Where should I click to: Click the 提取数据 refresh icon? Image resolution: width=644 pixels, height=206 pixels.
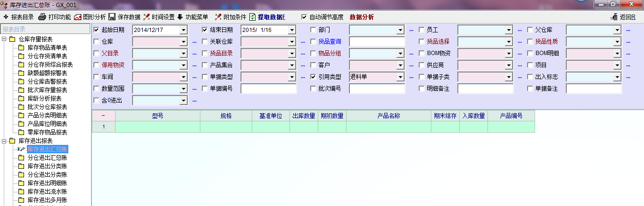pos(253,17)
